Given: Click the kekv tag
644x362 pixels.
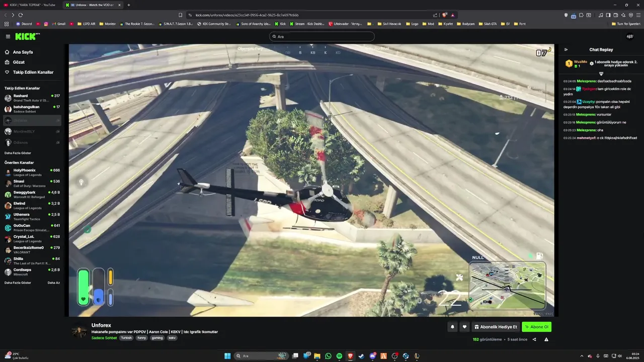Looking at the screenshot, I should click(x=172, y=338).
